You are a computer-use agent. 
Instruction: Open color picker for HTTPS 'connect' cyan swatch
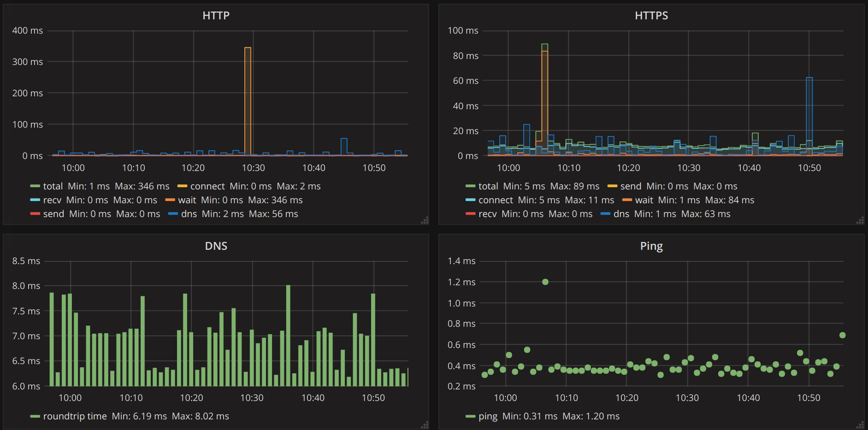(x=470, y=200)
